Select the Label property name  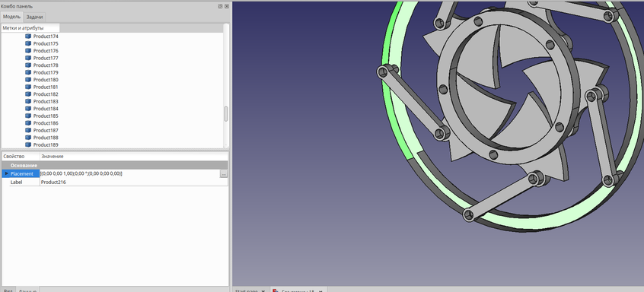[x=16, y=182]
